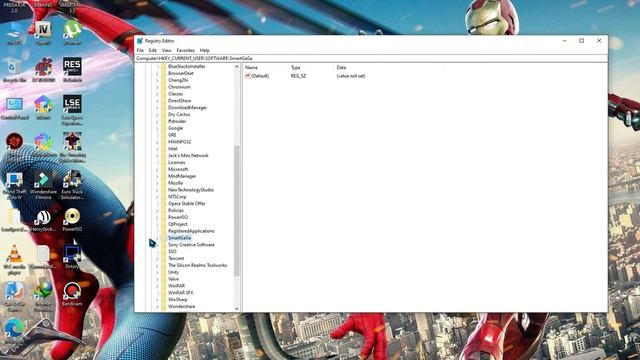Click the folder icon beside Google key
The image size is (640, 360).
[x=163, y=128]
